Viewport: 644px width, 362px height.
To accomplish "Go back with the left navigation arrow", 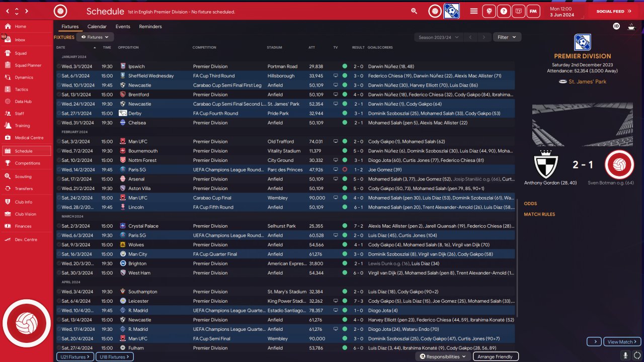I will pos(8,11).
